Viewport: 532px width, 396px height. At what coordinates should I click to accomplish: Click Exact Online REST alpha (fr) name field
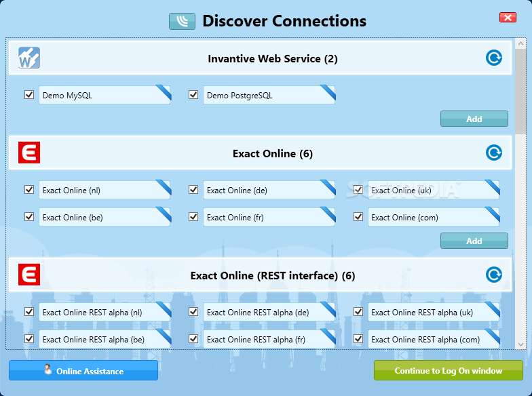[x=269, y=339]
